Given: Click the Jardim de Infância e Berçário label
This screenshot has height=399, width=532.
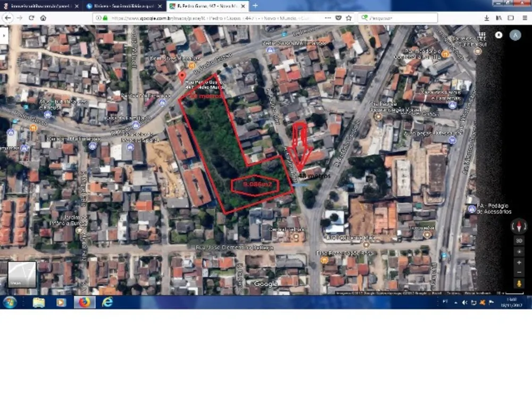Looking at the screenshot, I should (69, 220).
